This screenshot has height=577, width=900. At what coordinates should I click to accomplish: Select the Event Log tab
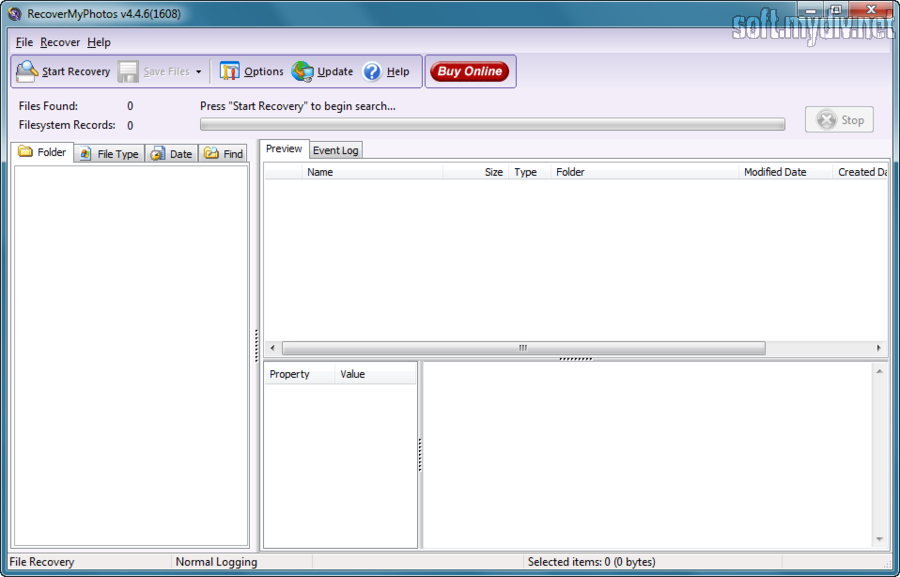point(336,150)
